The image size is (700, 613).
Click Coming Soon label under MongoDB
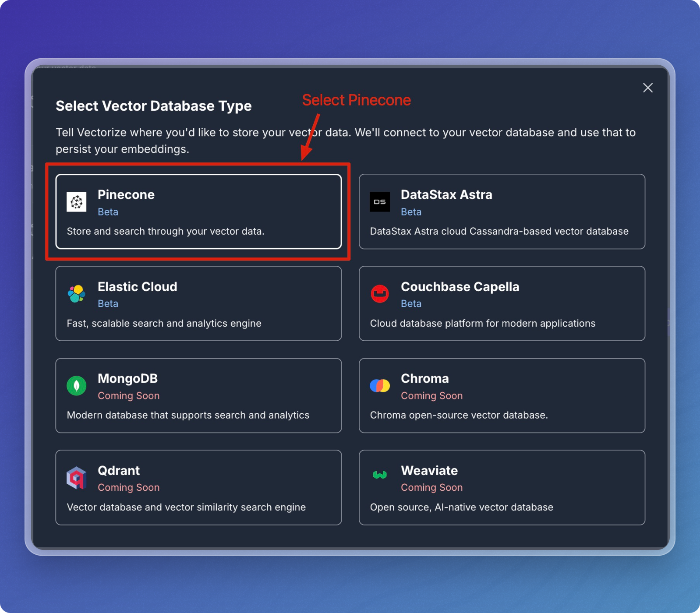[128, 396]
